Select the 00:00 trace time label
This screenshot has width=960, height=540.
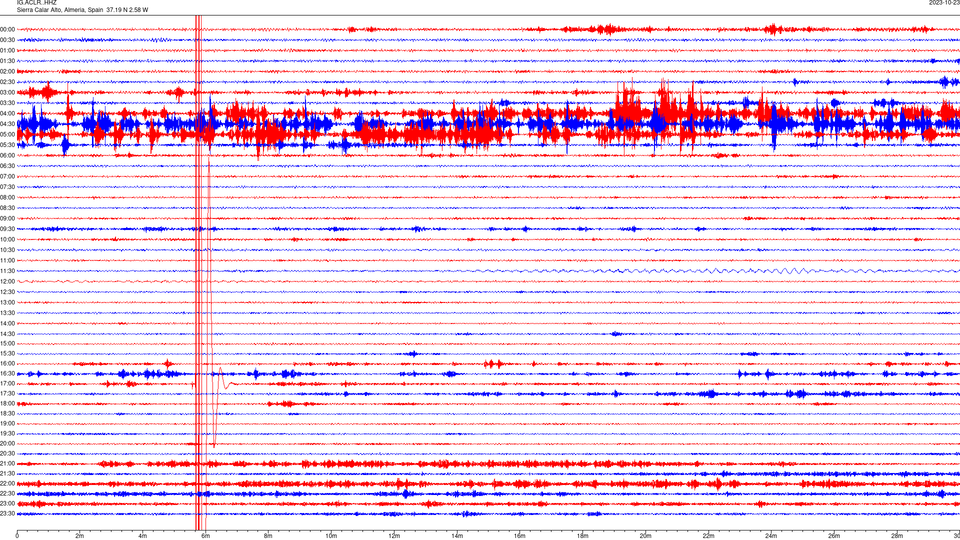[x=7, y=29]
